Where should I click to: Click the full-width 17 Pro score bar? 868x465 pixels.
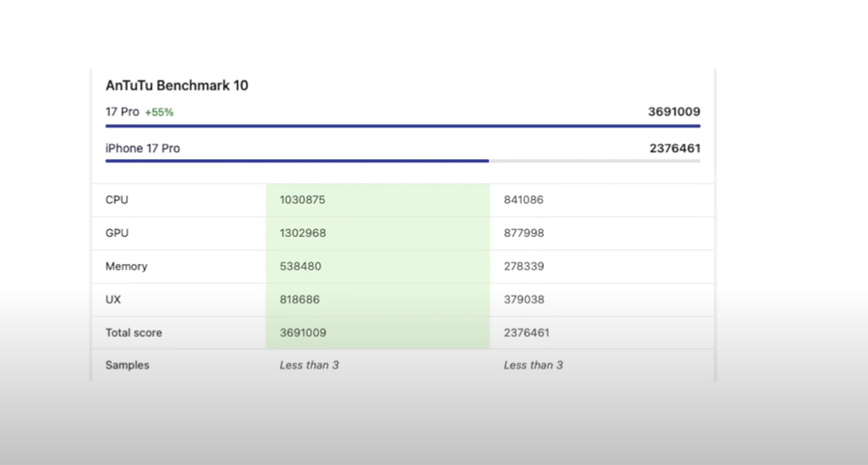click(x=402, y=126)
